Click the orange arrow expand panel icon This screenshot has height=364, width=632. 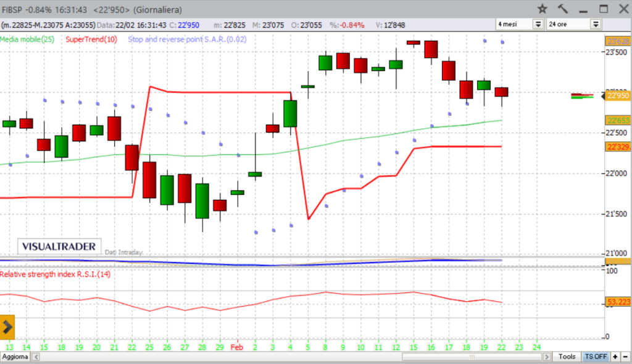click(7, 326)
